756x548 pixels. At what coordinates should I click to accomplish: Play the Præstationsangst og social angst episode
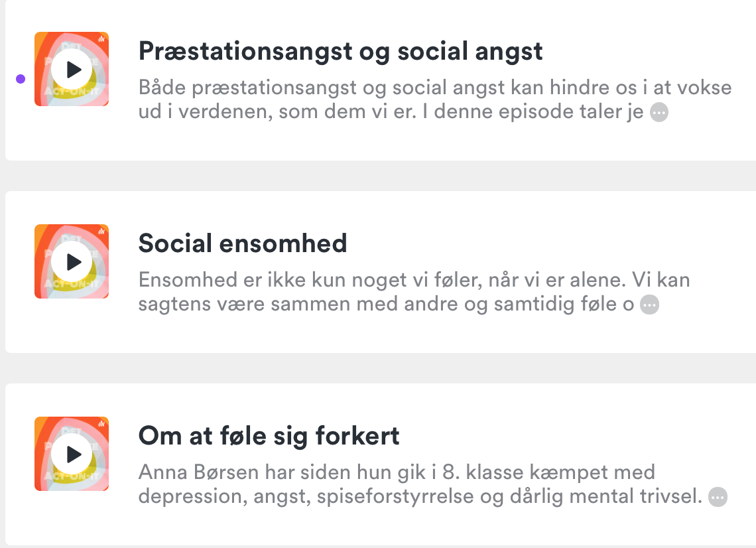click(x=72, y=70)
